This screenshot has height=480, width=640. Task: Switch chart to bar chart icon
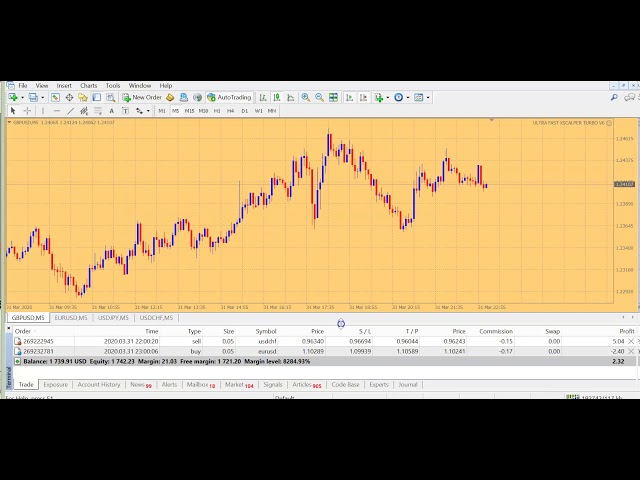coord(263,97)
